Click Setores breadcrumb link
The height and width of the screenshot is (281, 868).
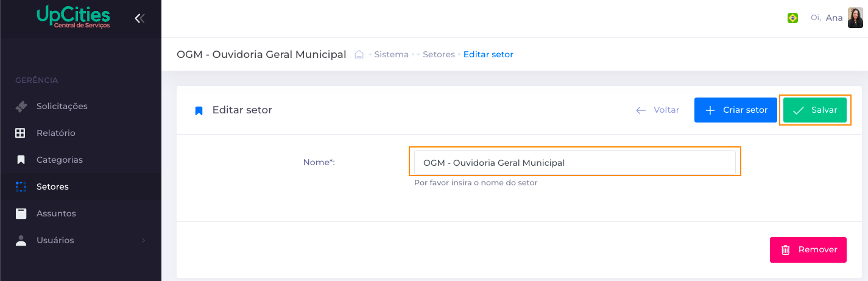[439, 54]
